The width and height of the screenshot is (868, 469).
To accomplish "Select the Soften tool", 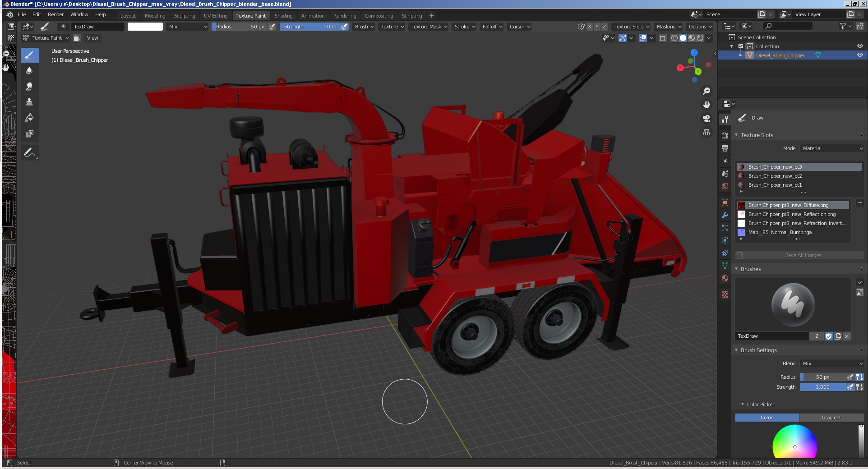I will tap(29, 71).
